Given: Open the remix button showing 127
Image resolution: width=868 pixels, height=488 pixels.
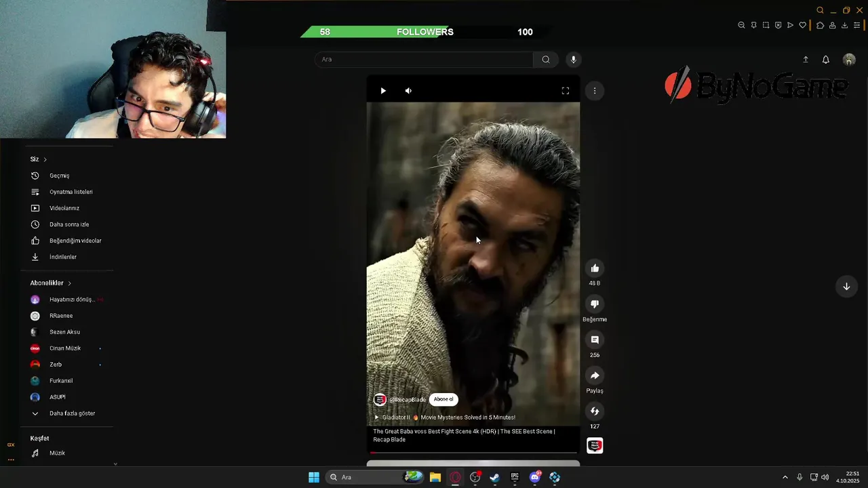Looking at the screenshot, I should point(595,411).
